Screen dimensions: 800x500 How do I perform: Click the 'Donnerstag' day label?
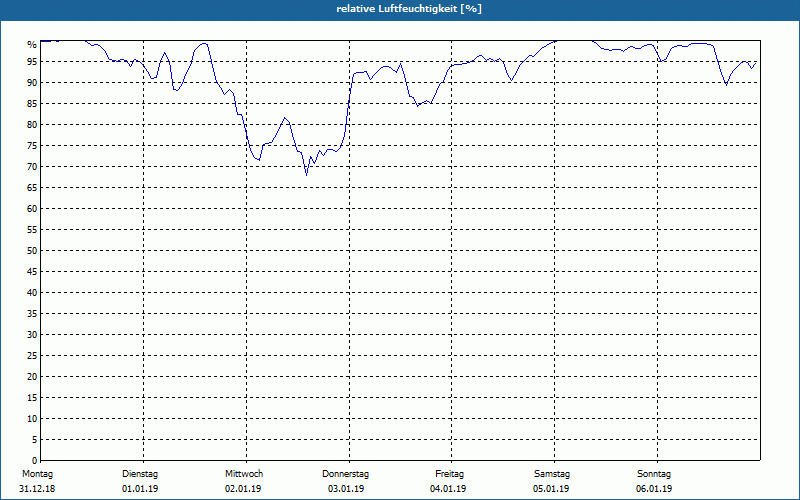pyautogui.click(x=345, y=474)
